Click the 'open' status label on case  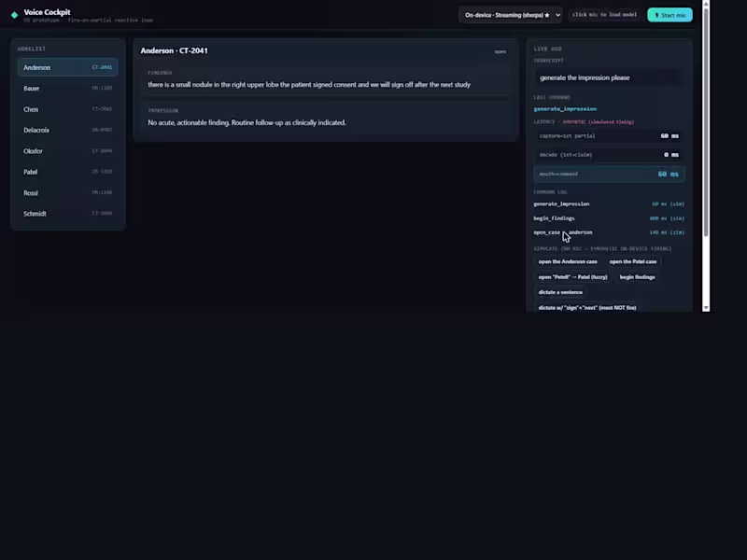[500, 51]
